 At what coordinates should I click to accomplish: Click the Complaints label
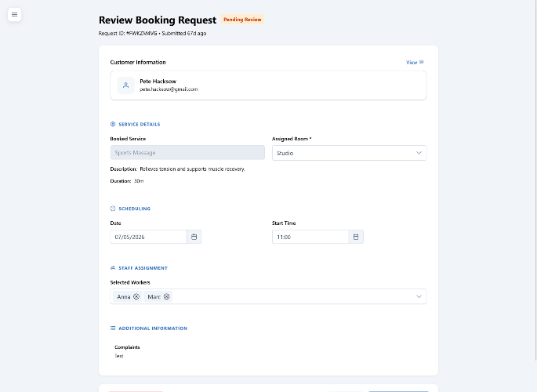[127, 347]
